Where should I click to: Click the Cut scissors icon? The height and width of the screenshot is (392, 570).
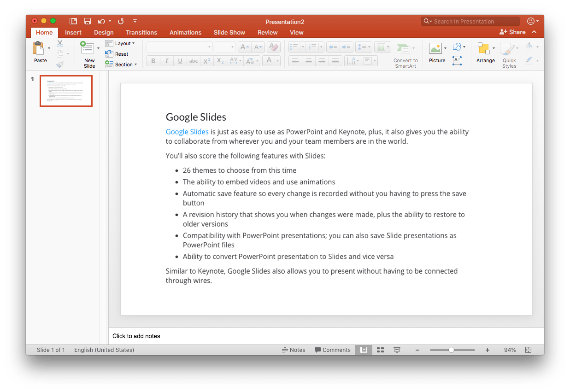click(x=60, y=44)
